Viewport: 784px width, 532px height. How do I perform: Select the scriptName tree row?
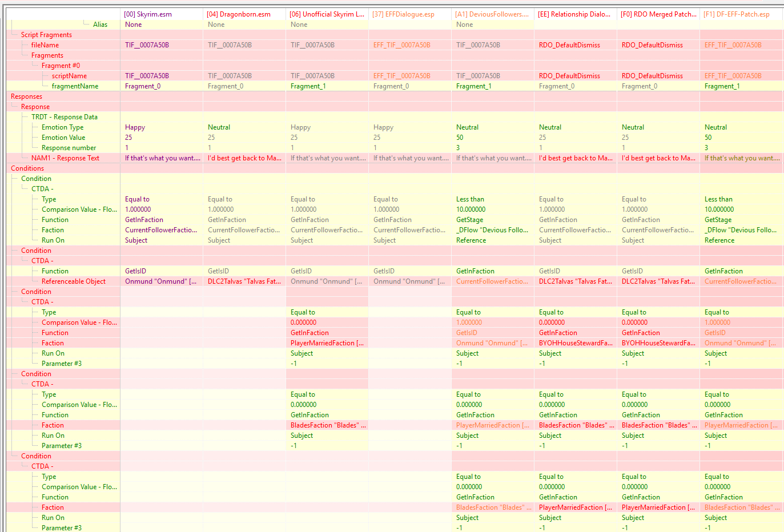pyautogui.click(x=69, y=76)
